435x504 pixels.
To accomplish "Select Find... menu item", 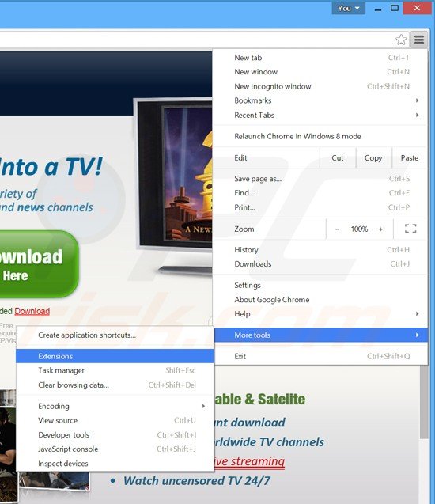I will [320, 193].
